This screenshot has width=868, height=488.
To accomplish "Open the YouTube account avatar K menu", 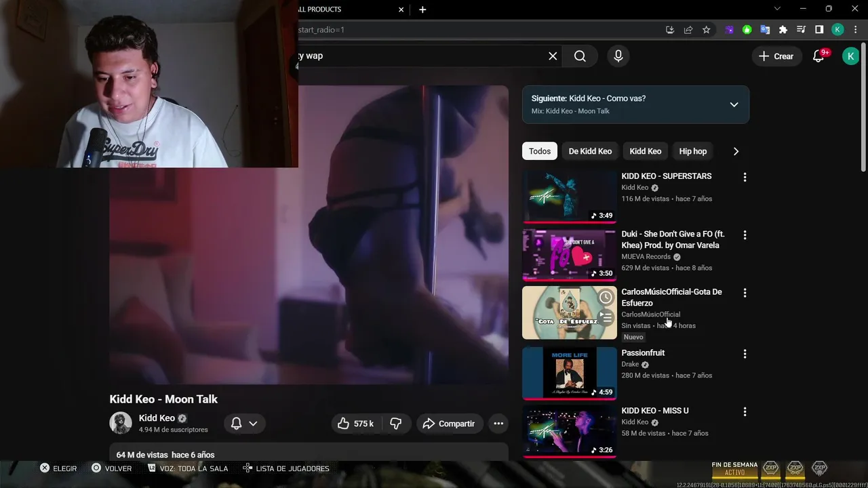I will [850, 56].
